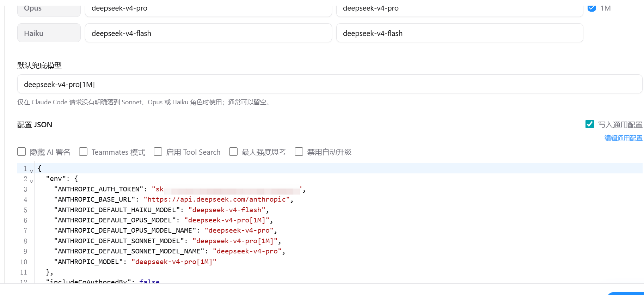This screenshot has height=295, width=644.
Task: Click the "ANTHROPIC_DEFAULT_OPUS_MODEL_NAME" key
Action: point(125,231)
